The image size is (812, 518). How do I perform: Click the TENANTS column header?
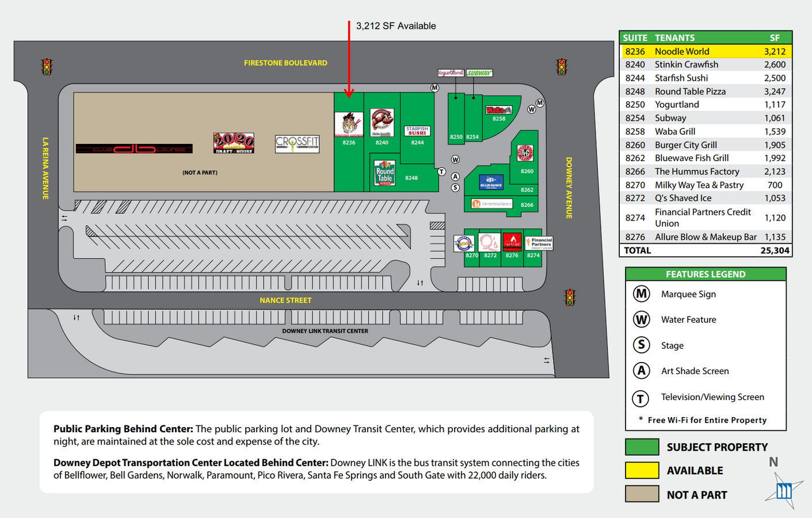tap(674, 38)
